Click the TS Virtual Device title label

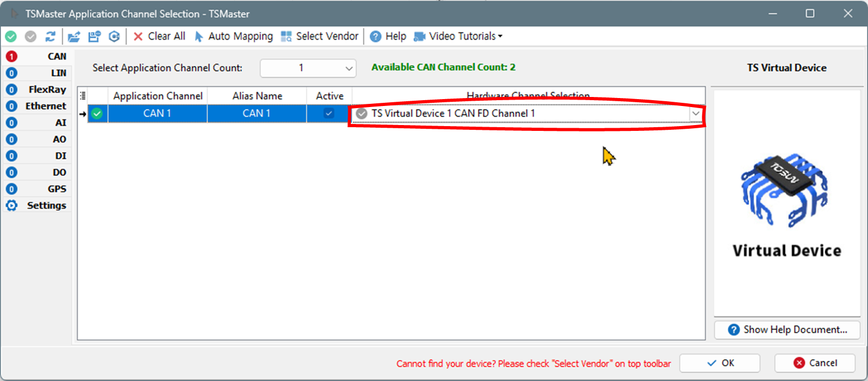(x=786, y=68)
